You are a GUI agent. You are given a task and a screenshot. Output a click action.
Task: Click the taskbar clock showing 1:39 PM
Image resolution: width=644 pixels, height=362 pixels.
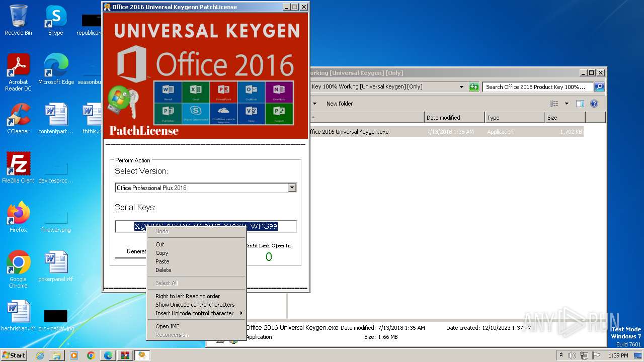618,355
